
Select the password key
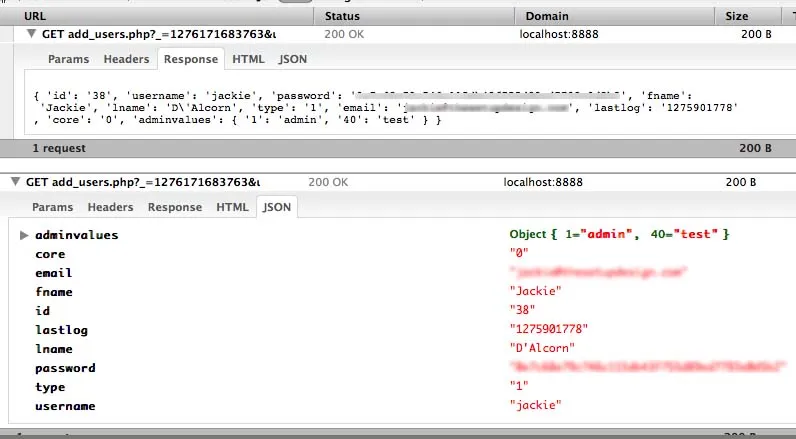[x=65, y=368]
